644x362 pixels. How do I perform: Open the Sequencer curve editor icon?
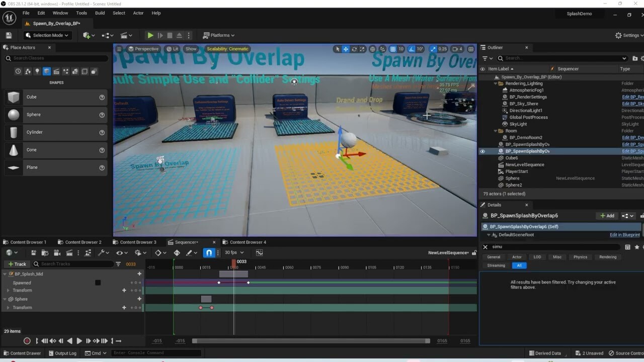click(x=259, y=252)
